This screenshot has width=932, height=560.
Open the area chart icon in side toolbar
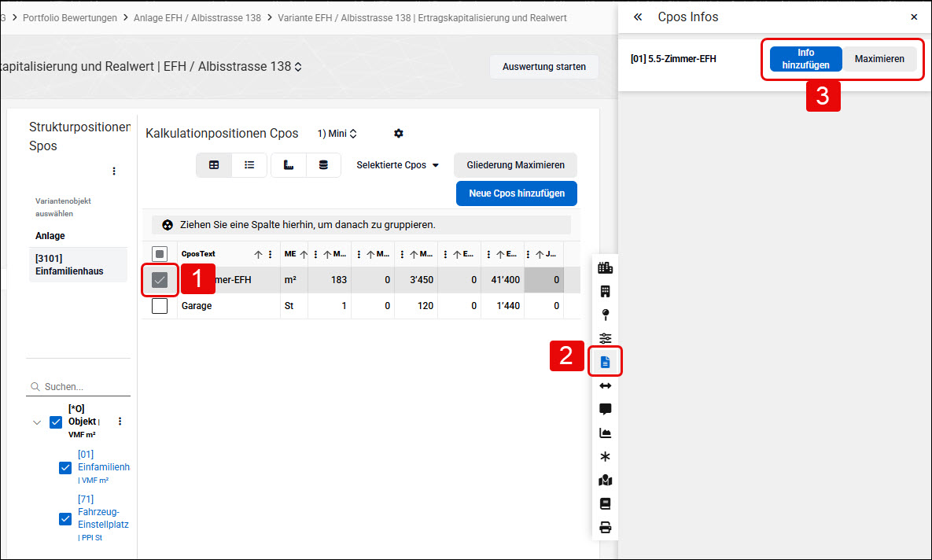pos(605,433)
